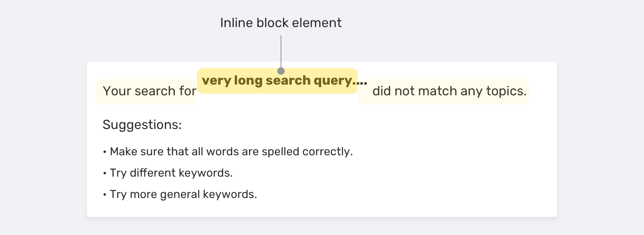Select the "Make sure that all words" suggestion
Screen dimensions: 644x235
click(231, 152)
